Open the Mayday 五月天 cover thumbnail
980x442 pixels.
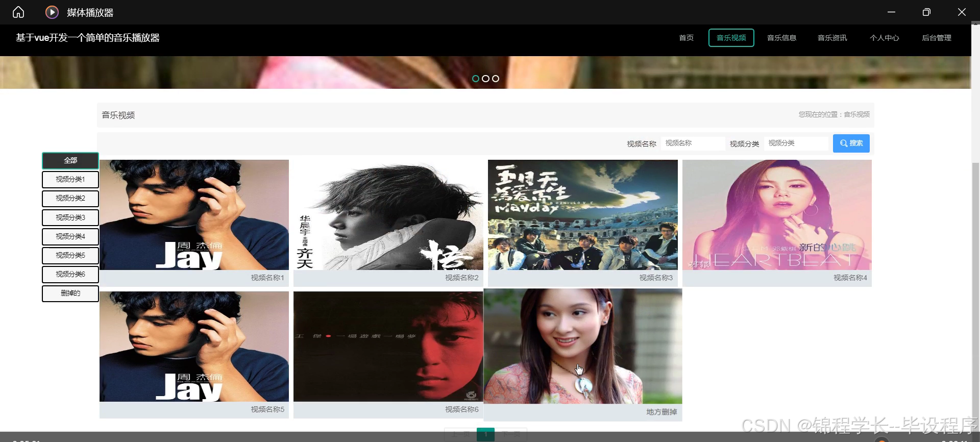coord(583,215)
